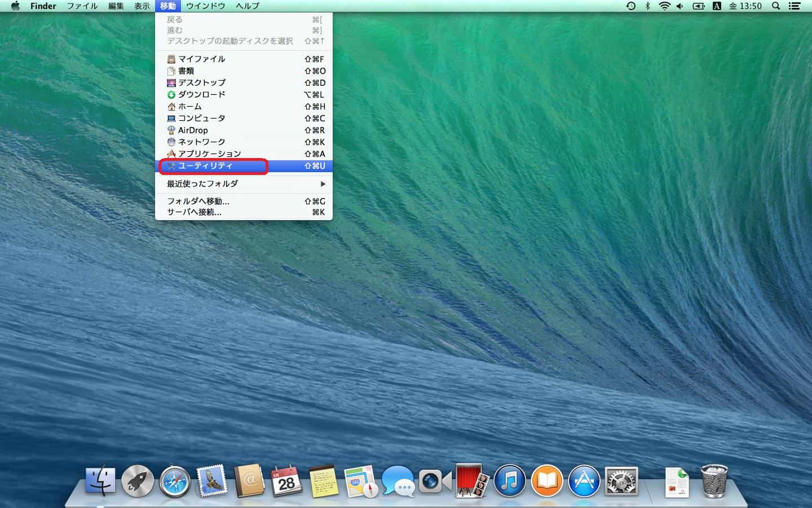
Task: Open Wi-Fi status menu
Action: point(664,6)
